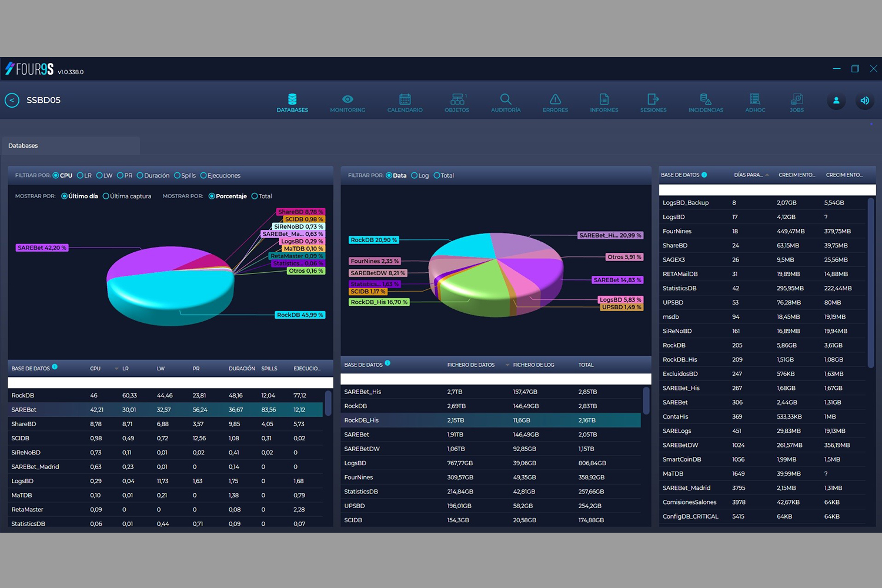Sort by TOTAL column in storage table
Screen dimensions: 882x588
click(586, 365)
